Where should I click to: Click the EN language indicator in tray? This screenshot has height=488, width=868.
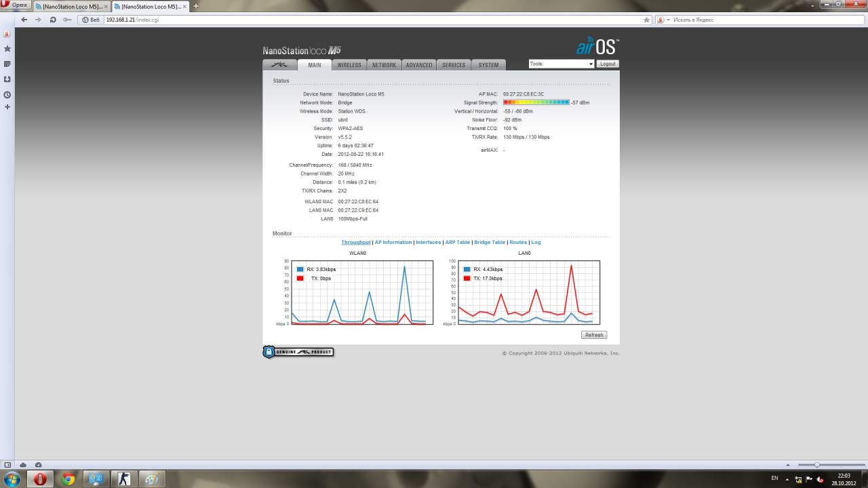774,479
